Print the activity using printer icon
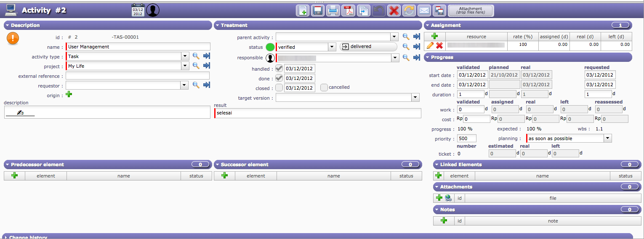644x239 pixels. pos(333,11)
